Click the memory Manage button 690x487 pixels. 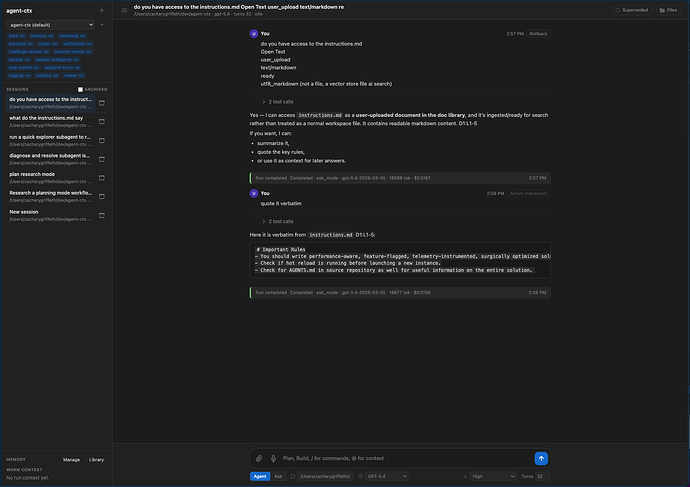[71, 460]
